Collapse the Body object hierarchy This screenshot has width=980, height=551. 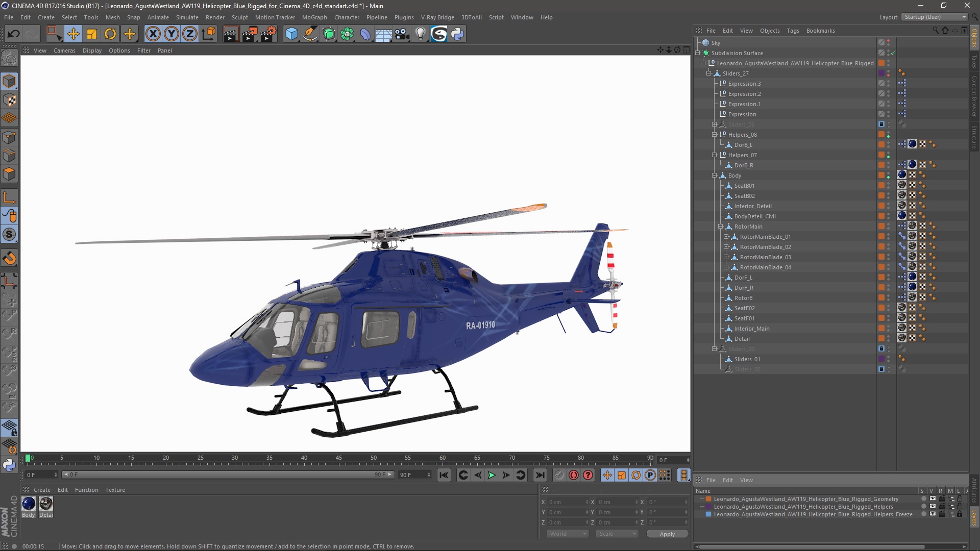click(x=715, y=176)
